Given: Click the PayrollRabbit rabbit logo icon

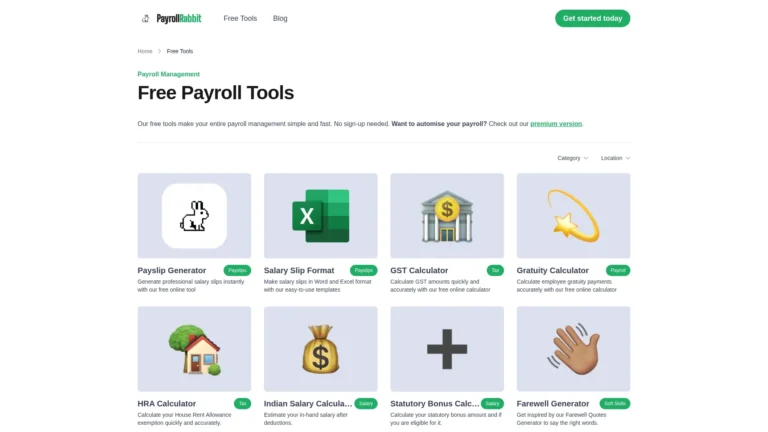Looking at the screenshot, I should 145,19.
